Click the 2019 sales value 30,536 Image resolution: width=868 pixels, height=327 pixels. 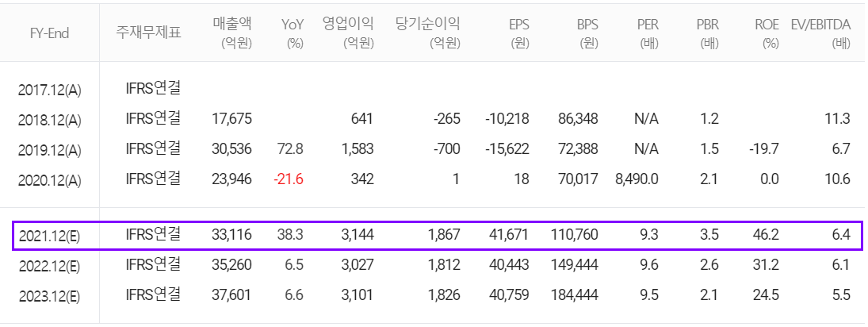point(232,148)
